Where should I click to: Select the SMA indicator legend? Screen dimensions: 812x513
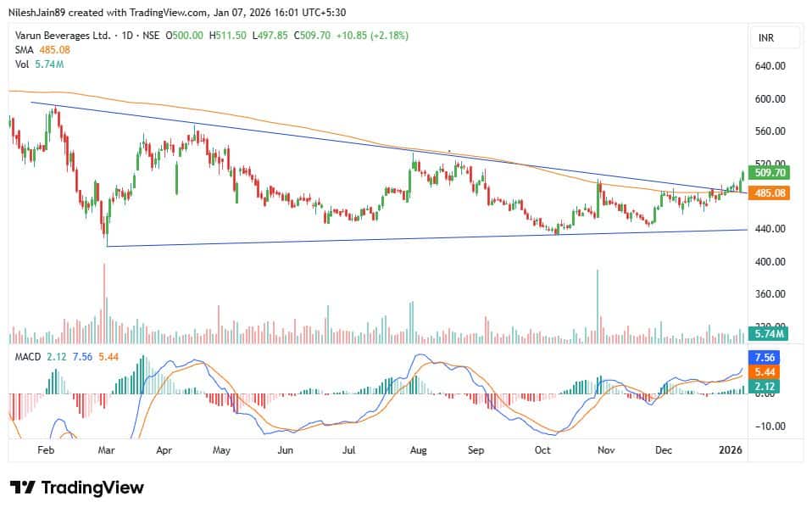pos(25,50)
